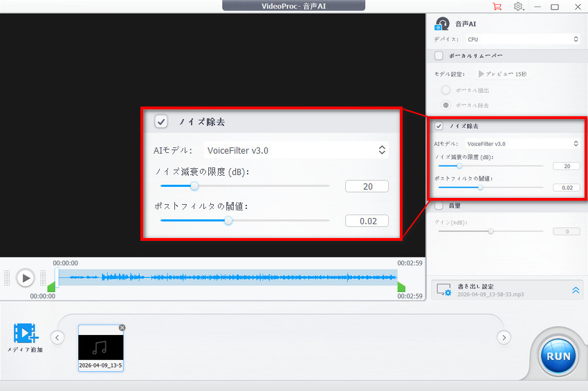Move the media list to previous items
Viewport: 588px width, 391px height.
[57, 337]
